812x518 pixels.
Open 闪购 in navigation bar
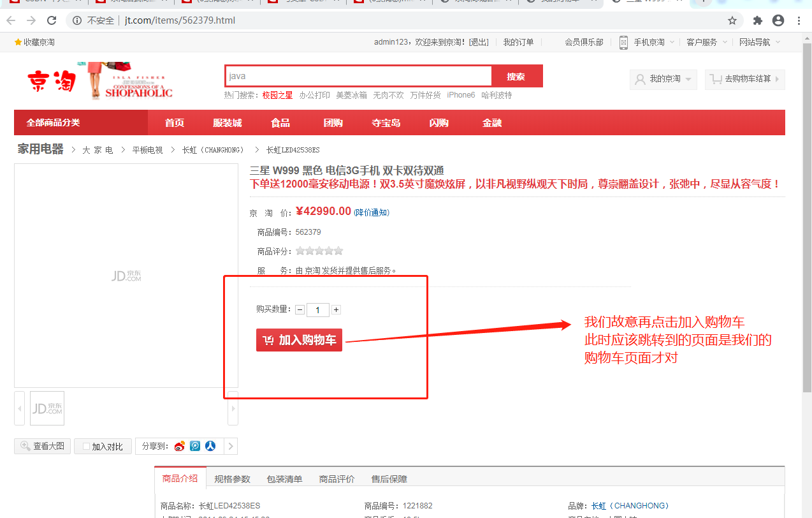pos(439,122)
